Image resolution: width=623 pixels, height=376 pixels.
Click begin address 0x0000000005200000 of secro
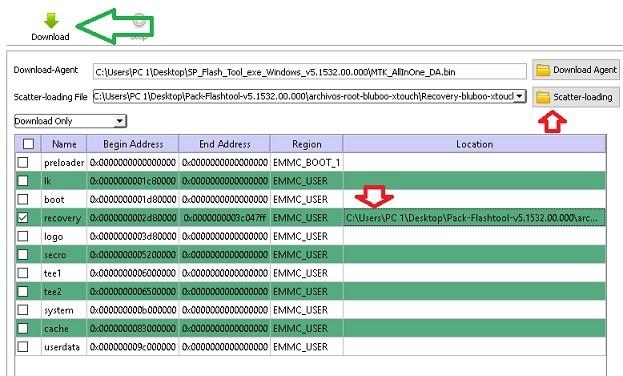point(133,255)
